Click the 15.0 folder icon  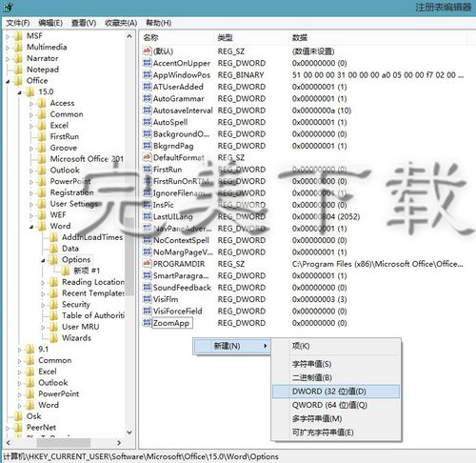click(x=30, y=91)
